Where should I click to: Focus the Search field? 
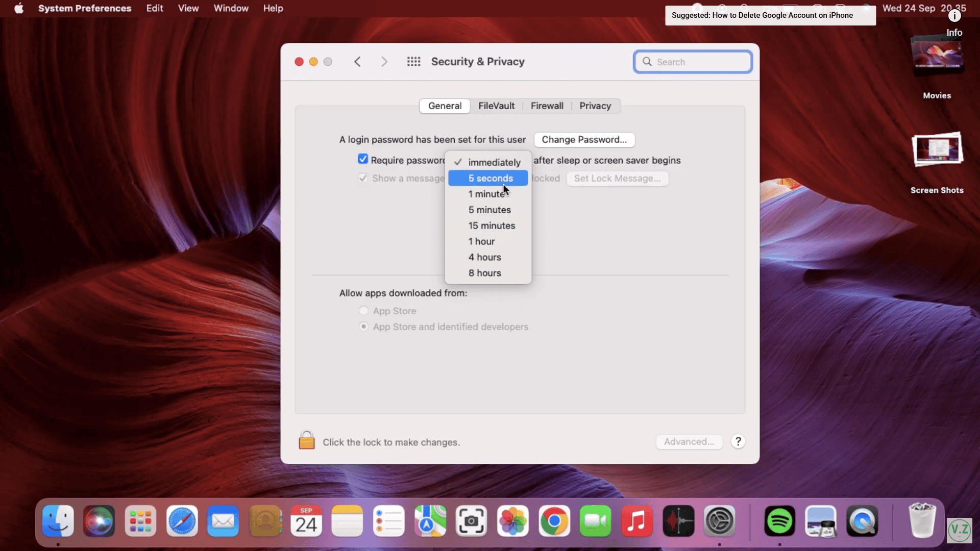click(693, 62)
